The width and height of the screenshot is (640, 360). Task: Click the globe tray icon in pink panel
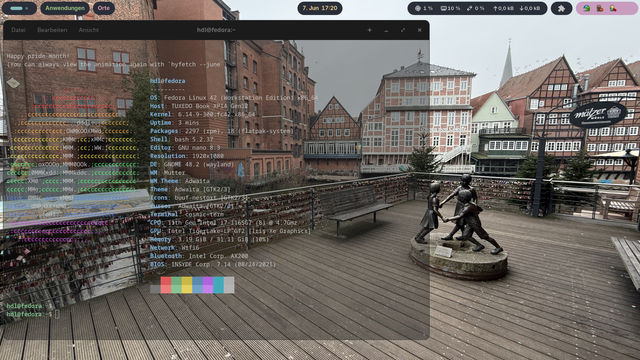(587, 8)
